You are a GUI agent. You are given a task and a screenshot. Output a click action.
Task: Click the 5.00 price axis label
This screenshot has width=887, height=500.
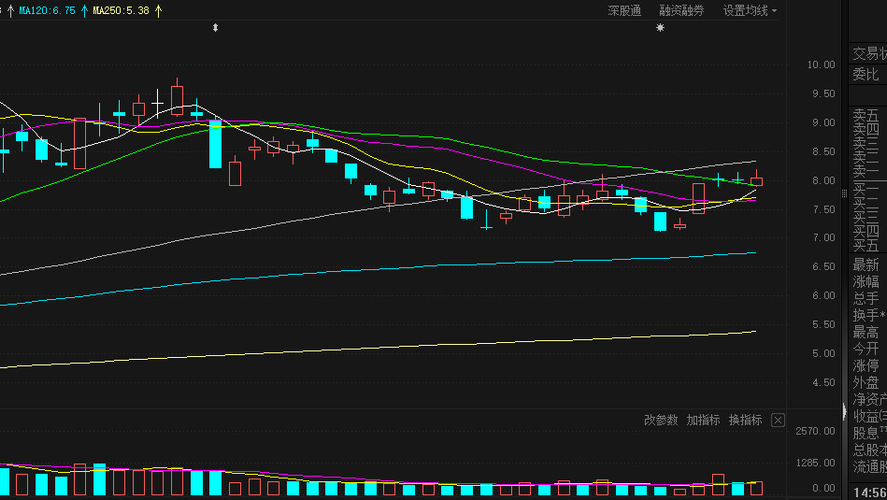824,353
